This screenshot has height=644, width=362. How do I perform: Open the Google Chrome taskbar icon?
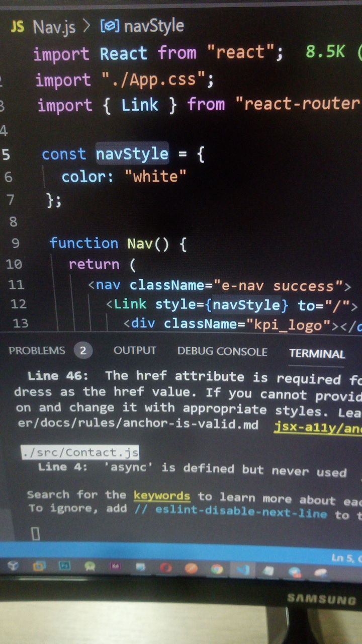(x=217, y=569)
